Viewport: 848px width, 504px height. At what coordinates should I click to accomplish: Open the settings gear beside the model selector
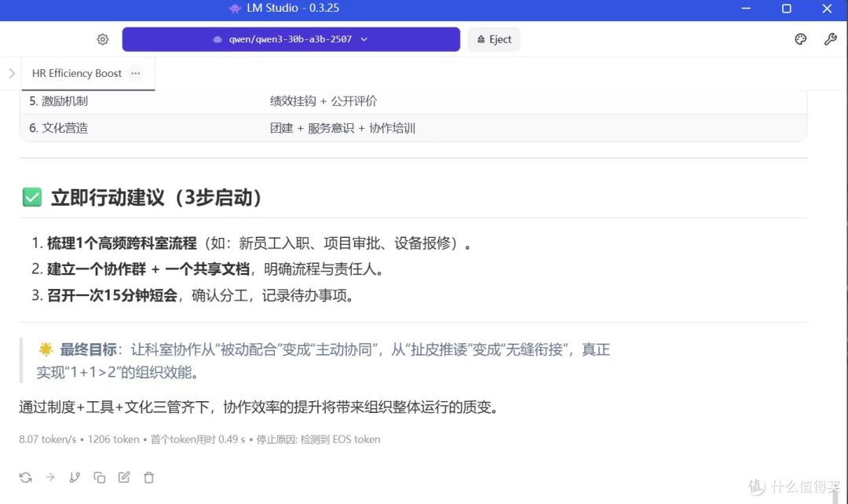pos(103,39)
